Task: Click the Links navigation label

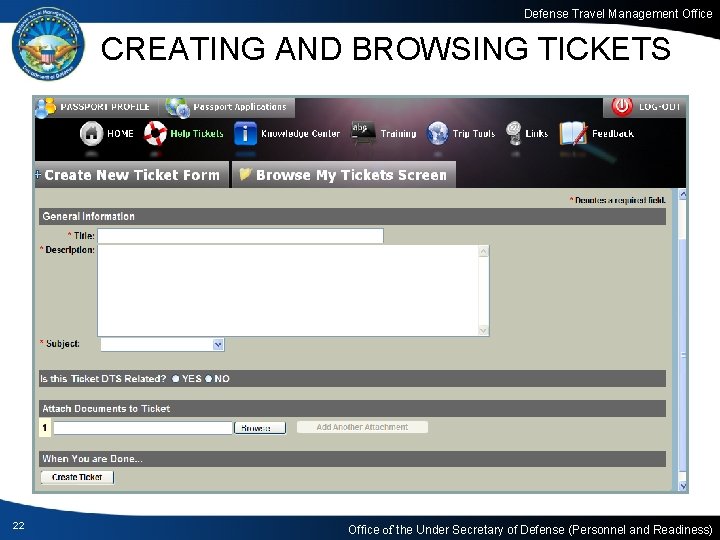Action: pos(537,134)
